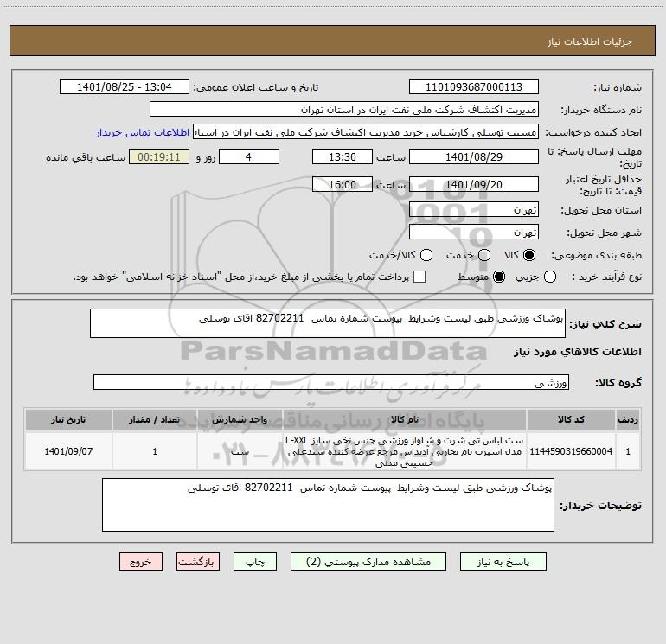Click the گروه کالا field ورزشی

tap(331, 382)
